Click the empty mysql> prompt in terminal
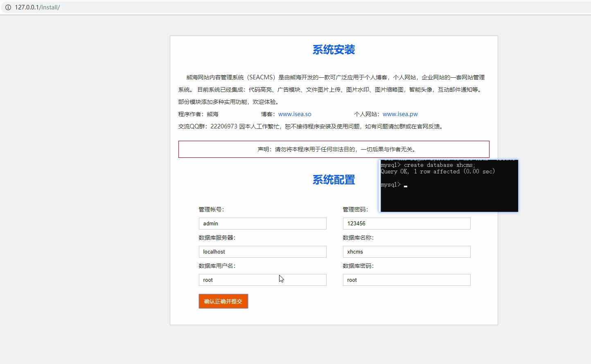The image size is (591, 364). pos(394,185)
